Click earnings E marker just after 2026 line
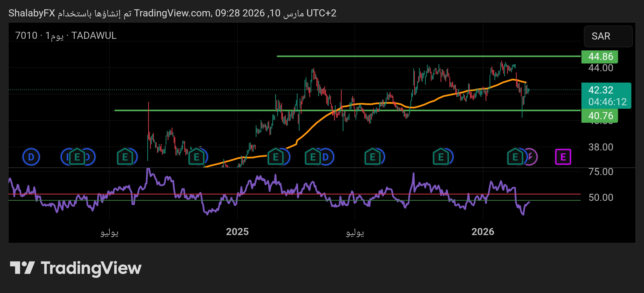Image resolution: width=644 pixels, height=293 pixels. (515, 157)
